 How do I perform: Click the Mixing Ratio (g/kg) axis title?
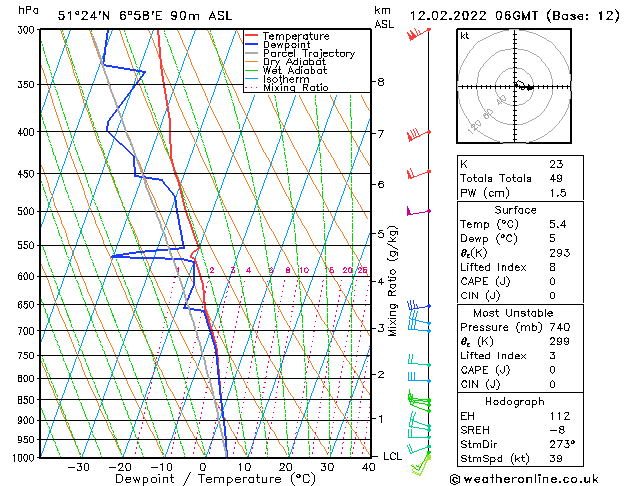393,281
